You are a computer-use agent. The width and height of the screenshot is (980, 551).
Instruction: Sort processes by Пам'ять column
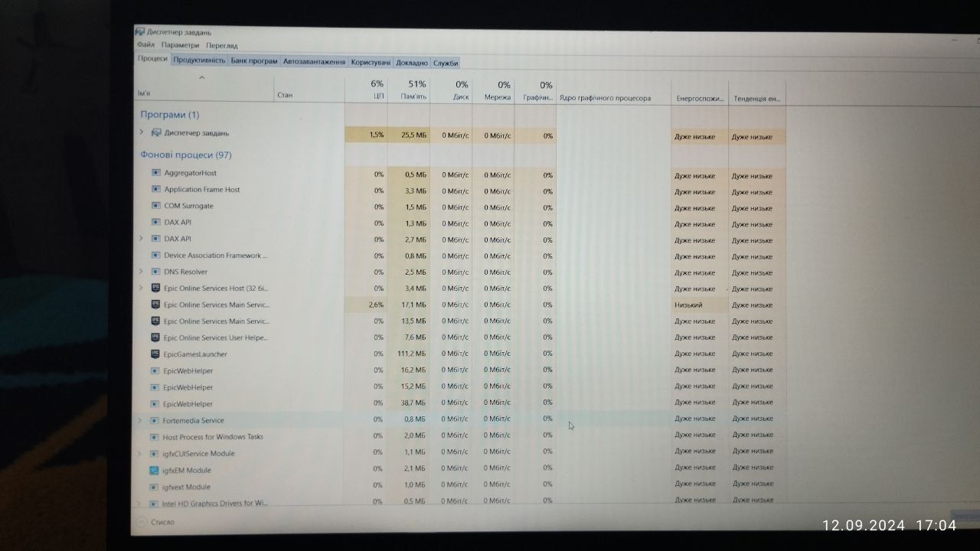pyautogui.click(x=409, y=90)
